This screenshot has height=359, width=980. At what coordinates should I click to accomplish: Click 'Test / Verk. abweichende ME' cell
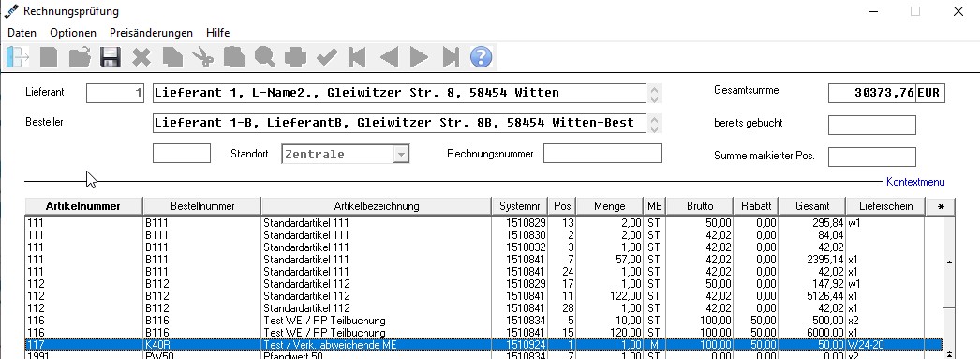(x=377, y=345)
